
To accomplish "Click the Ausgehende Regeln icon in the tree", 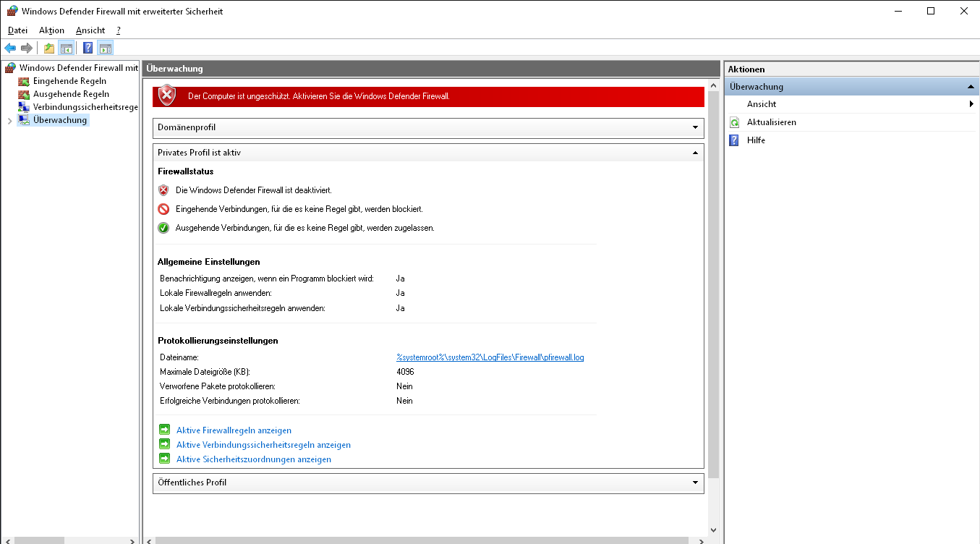I will click(x=24, y=94).
